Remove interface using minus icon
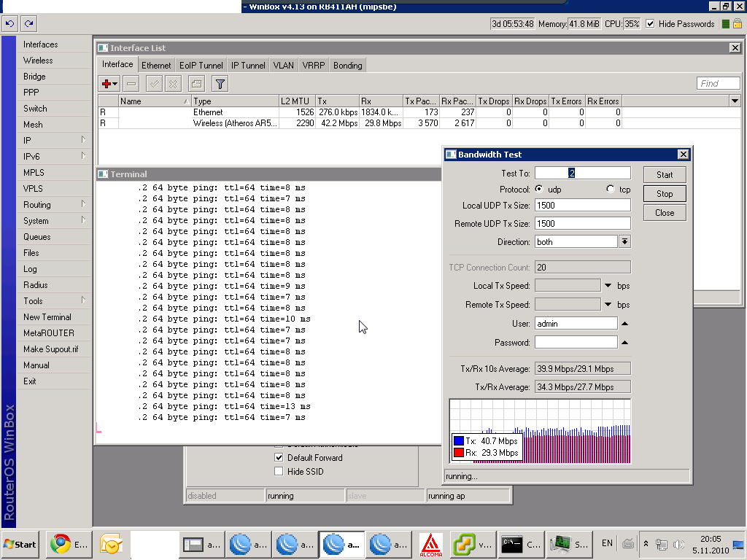The height and width of the screenshot is (560, 747). [131, 84]
